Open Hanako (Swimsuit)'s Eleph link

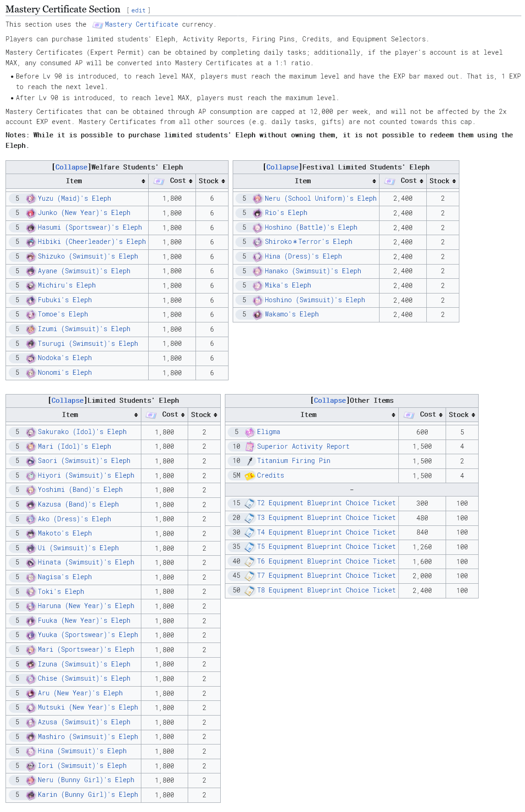pyautogui.click(x=313, y=271)
